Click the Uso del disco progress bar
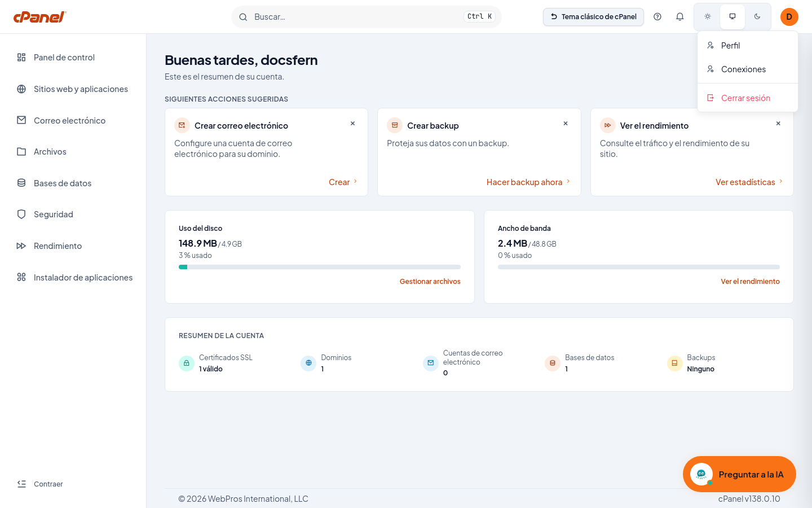 pos(320,267)
